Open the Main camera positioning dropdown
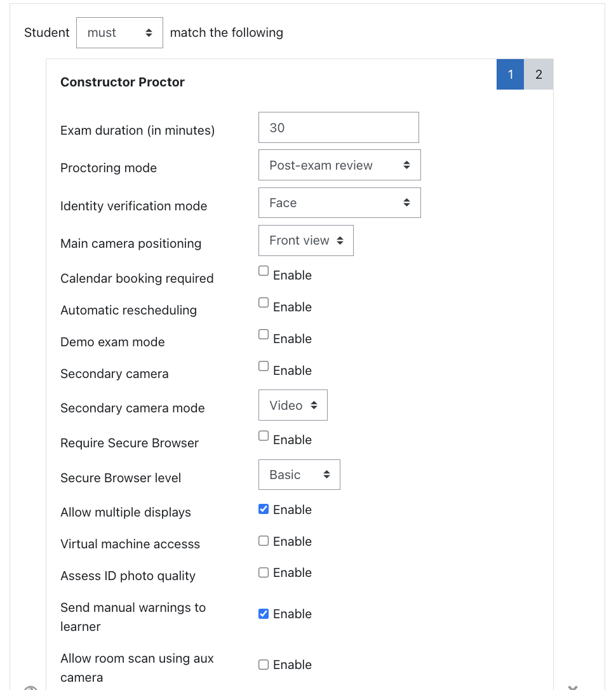 [305, 241]
